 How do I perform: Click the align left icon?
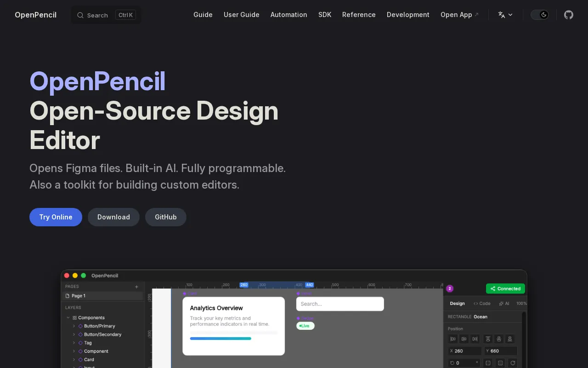pyautogui.click(x=453, y=339)
